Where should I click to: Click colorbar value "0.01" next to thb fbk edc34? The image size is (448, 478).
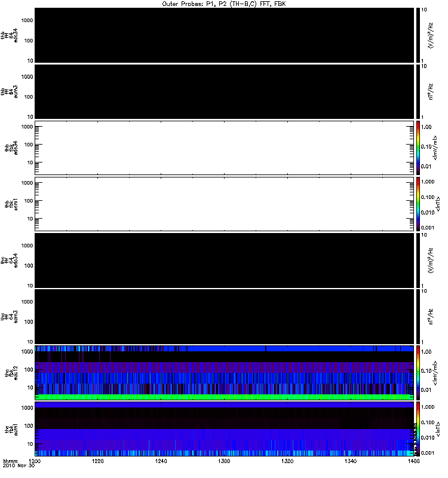pyautogui.click(x=426, y=167)
